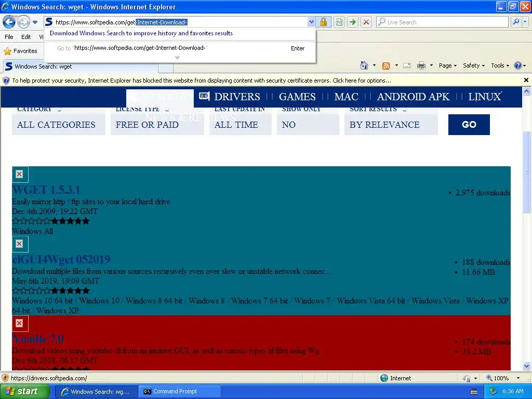Click the red Stop loading icon
532x399 pixels.
pos(366,22)
